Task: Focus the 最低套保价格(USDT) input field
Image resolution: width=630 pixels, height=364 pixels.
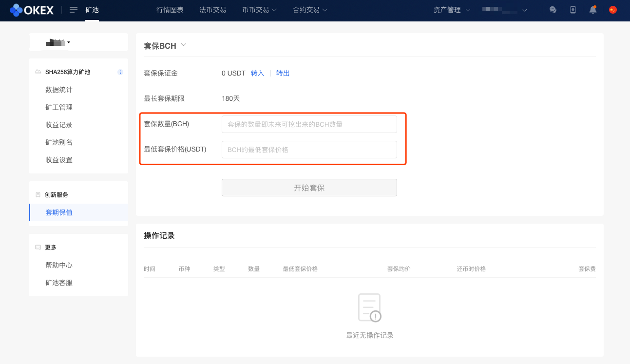Action: tap(309, 150)
